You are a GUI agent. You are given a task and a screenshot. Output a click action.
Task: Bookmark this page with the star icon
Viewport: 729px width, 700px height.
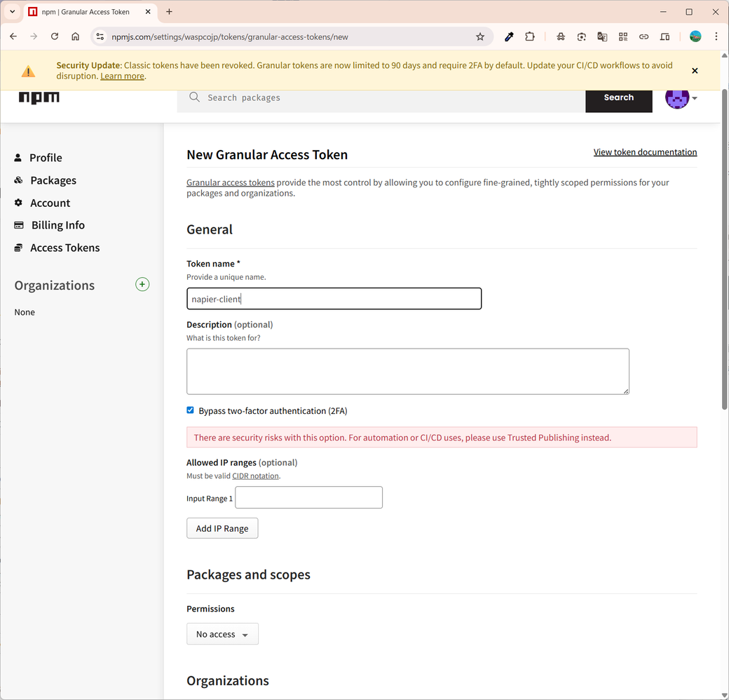click(x=480, y=36)
